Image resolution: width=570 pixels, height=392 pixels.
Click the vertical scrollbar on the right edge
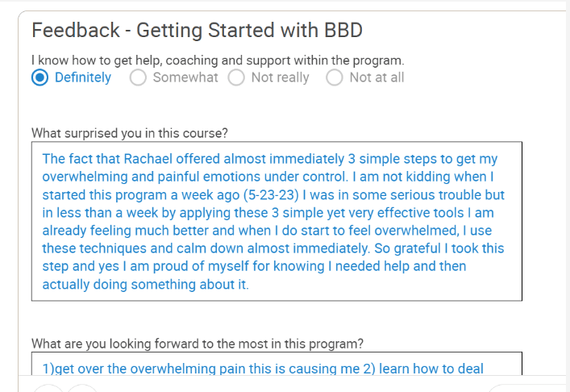(568, 196)
